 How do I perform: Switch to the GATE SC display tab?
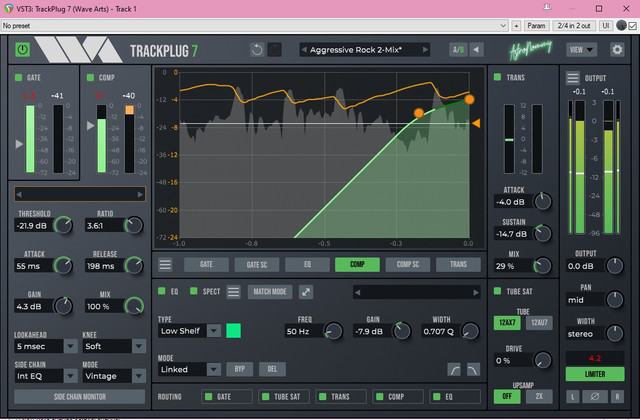pos(257,264)
